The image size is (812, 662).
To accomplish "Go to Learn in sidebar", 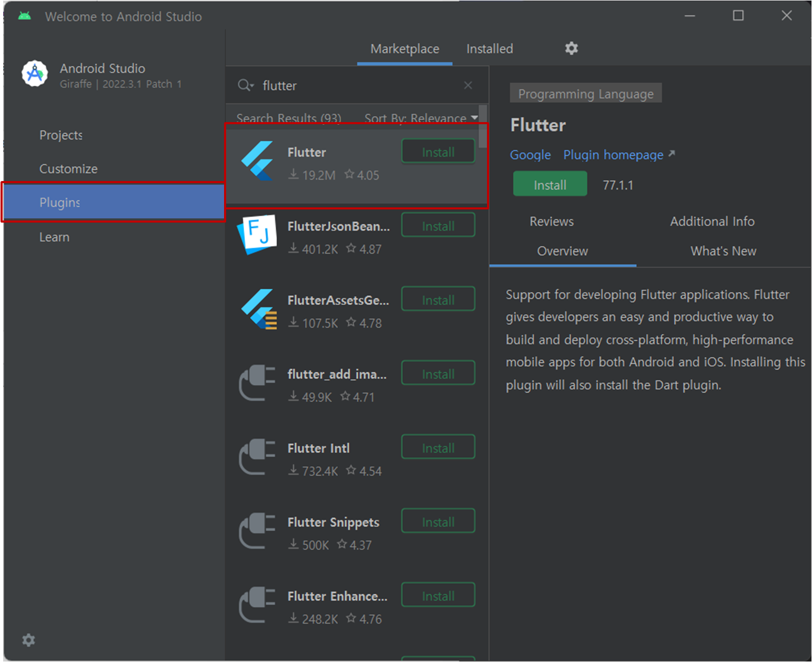I will pos(54,237).
